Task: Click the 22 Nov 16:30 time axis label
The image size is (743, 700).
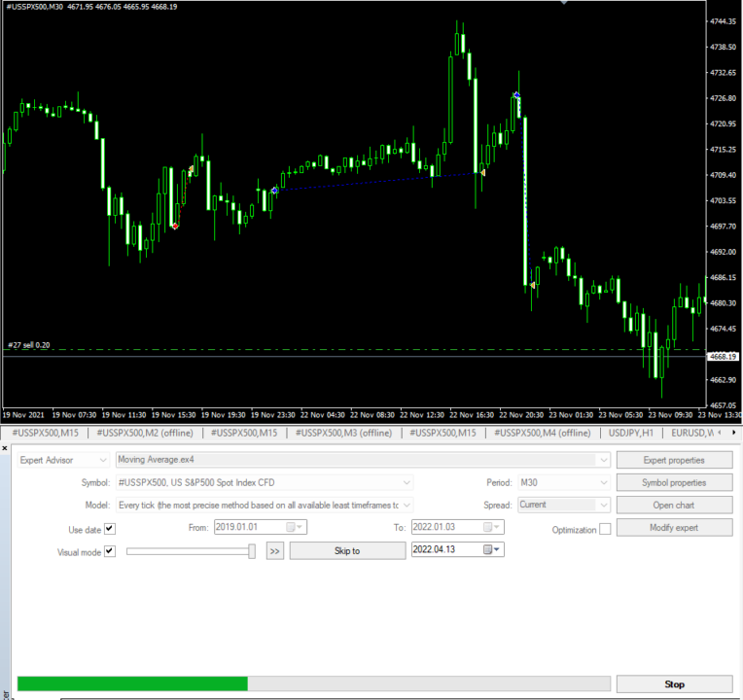Action: [472, 415]
